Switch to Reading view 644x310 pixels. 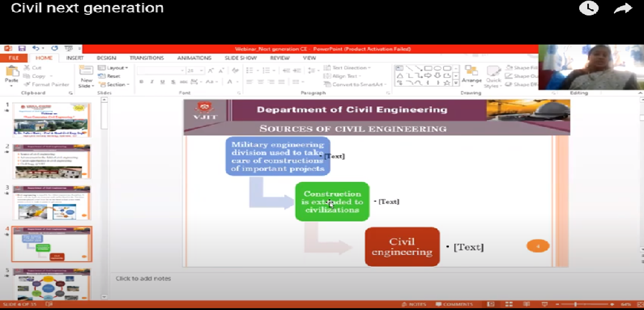point(527,304)
